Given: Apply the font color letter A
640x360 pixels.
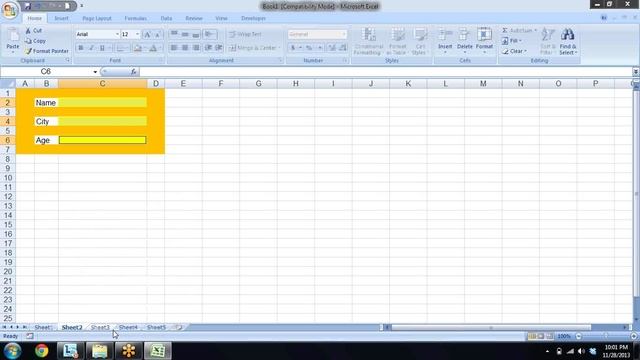Looking at the screenshot, I should pos(153,48).
